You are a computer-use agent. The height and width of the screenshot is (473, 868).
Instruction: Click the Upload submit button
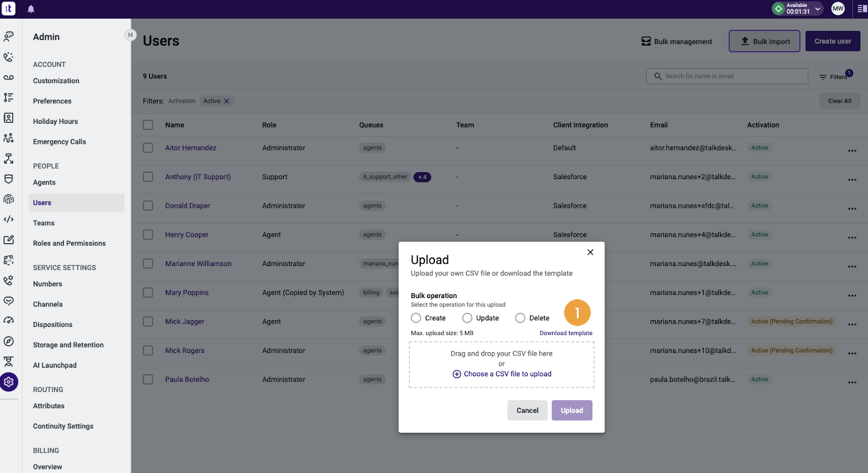[x=572, y=411]
